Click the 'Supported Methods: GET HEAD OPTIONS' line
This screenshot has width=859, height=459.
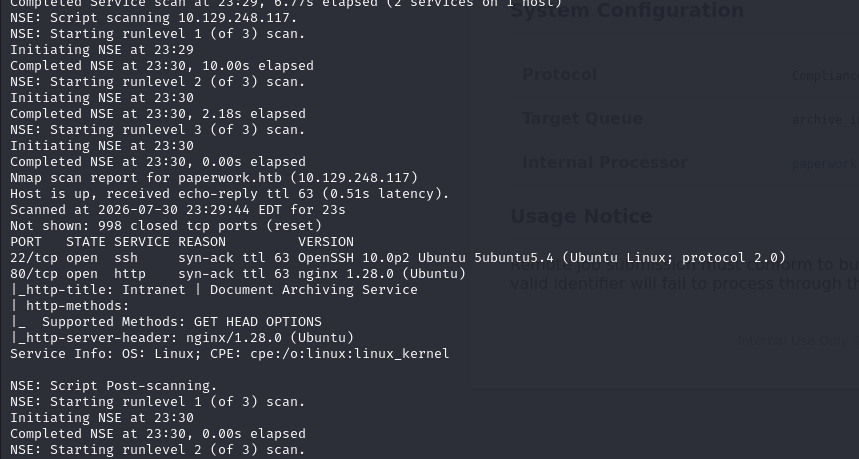166,322
